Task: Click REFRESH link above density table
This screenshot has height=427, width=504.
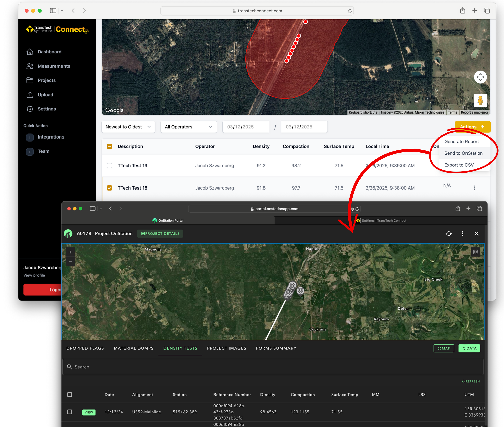Action: (x=471, y=381)
